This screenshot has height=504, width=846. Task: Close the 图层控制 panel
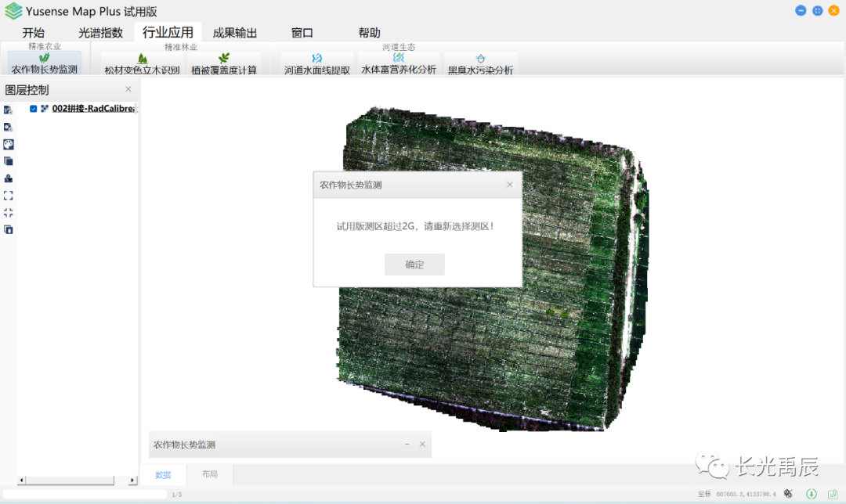[128, 89]
